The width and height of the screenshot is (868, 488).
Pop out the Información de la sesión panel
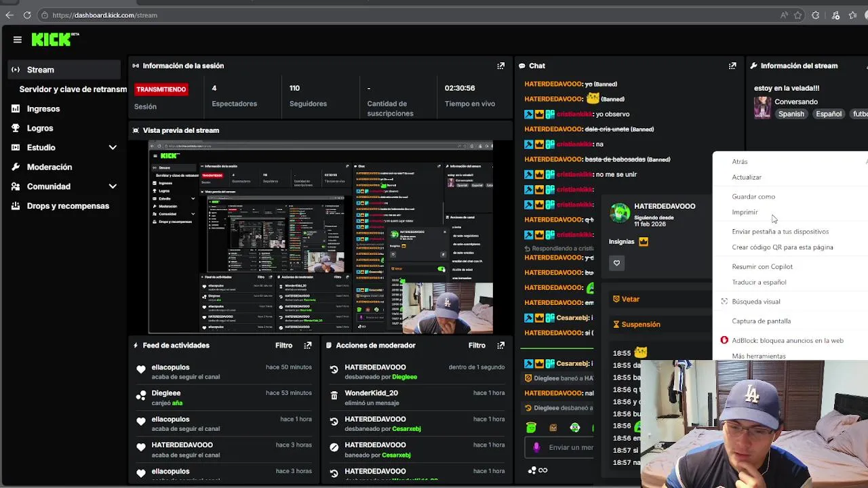(x=500, y=66)
